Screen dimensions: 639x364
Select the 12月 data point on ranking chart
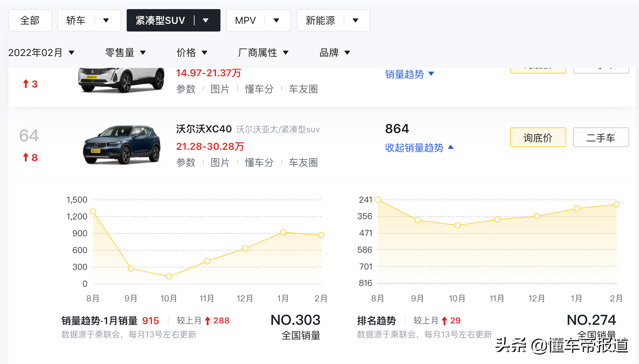point(537,216)
